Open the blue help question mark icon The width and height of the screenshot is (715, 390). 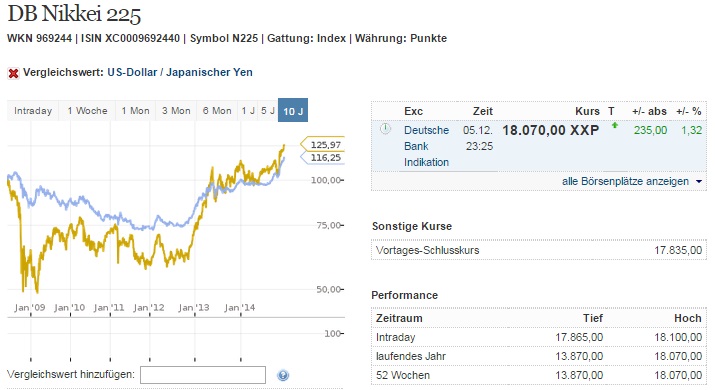click(283, 375)
